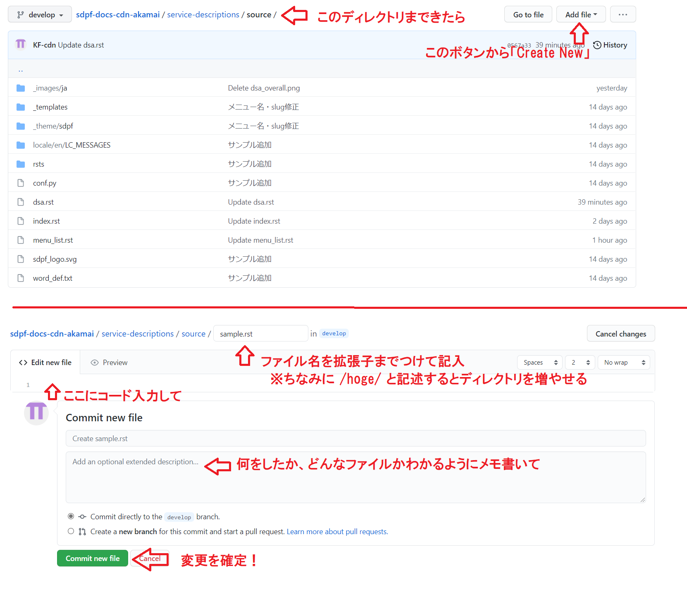Open the indent size dropdown showing 2
The image size is (687, 616).
click(x=580, y=363)
